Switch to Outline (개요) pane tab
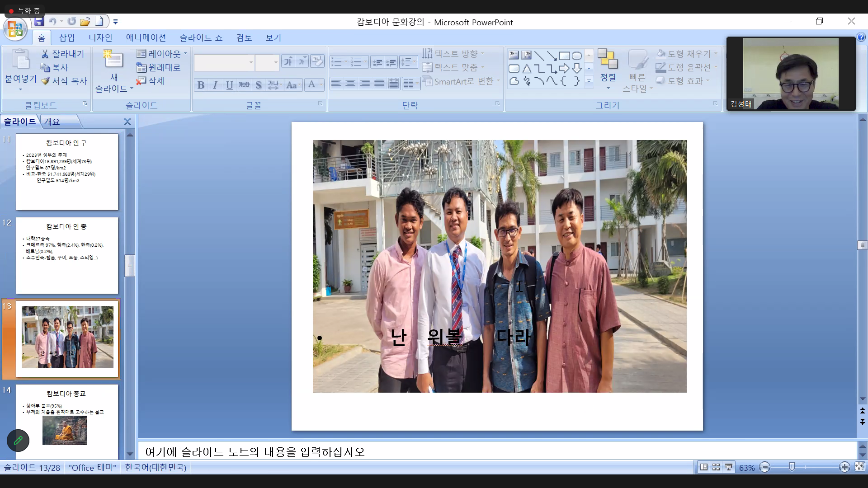The height and width of the screenshot is (488, 868). click(52, 122)
